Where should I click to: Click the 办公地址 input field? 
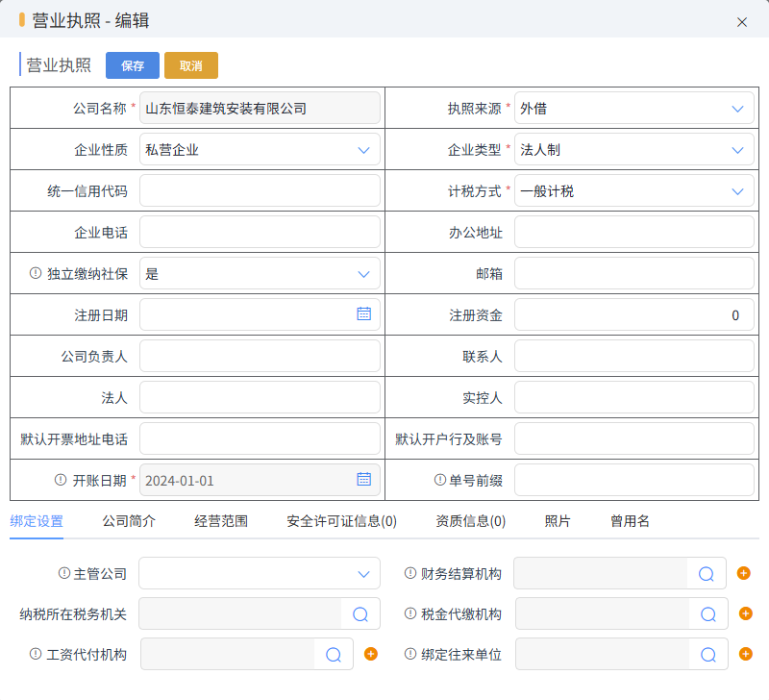[x=633, y=232]
